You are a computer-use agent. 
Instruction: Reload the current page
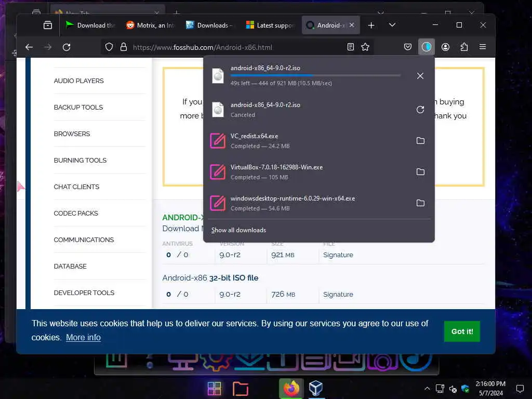[x=66, y=47]
